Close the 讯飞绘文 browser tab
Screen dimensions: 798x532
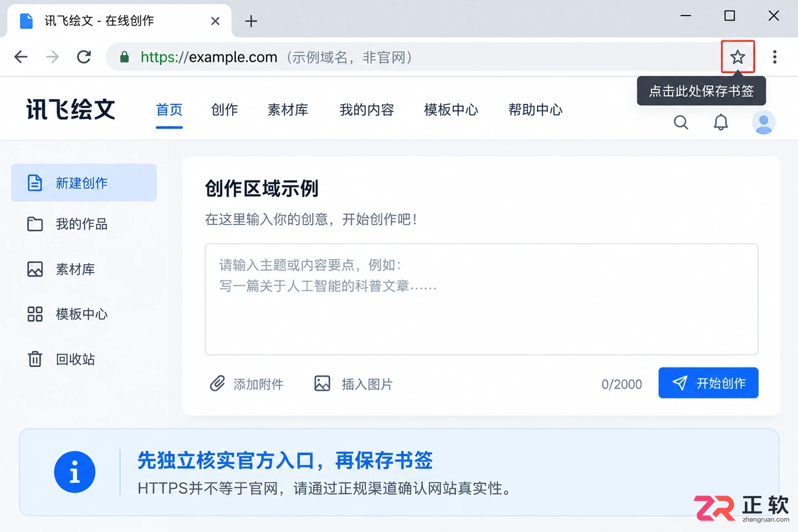216,21
